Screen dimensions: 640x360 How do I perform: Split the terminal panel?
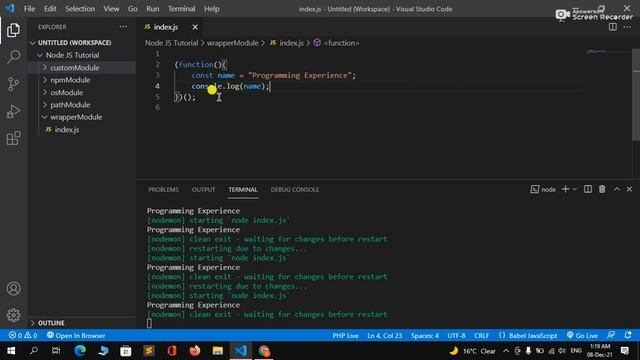coord(588,189)
